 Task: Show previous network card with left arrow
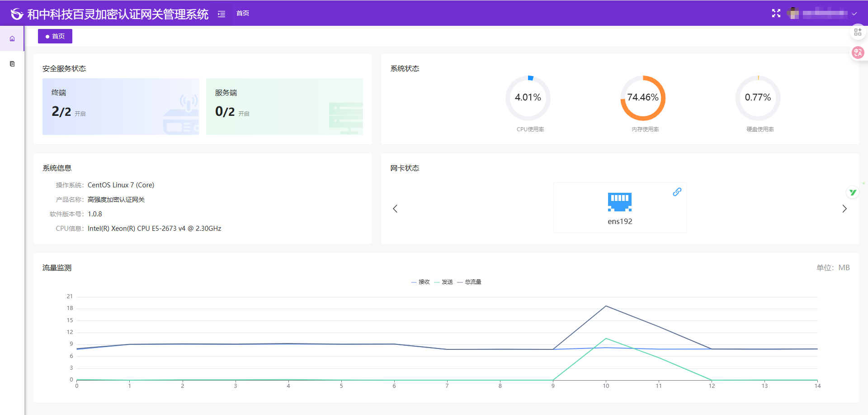coord(395,209)
